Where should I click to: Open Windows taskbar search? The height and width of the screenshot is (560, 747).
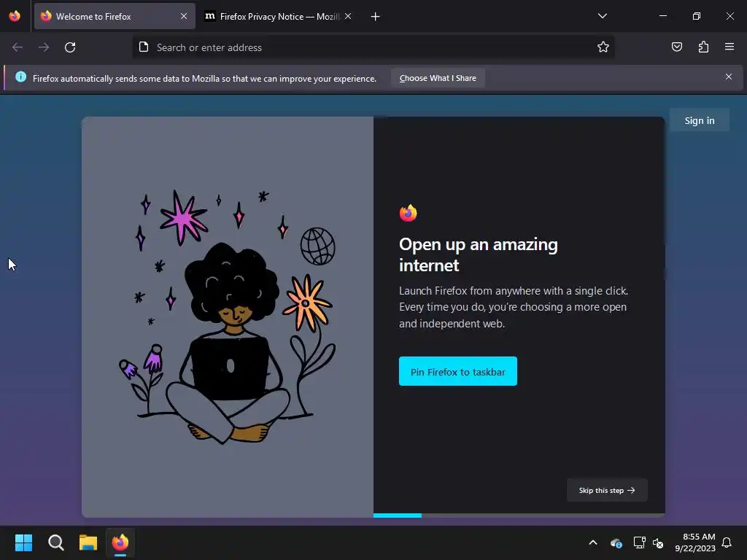point(55,542)
